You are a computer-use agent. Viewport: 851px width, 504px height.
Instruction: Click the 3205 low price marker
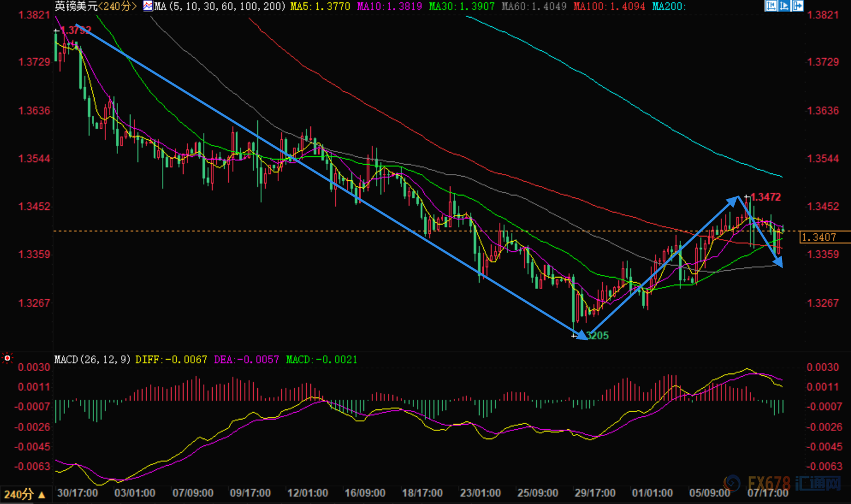pos(598,335)
